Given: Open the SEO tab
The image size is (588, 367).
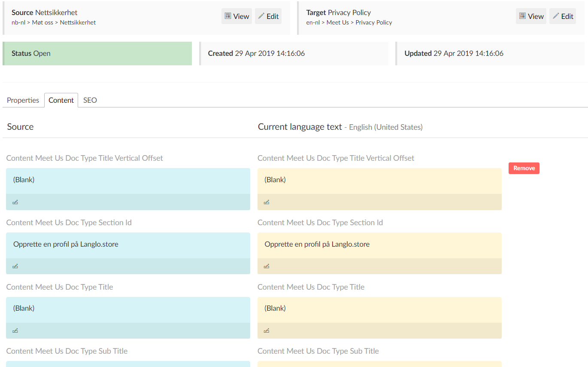Looking at the screenshot, I should [x=90, y=100].
